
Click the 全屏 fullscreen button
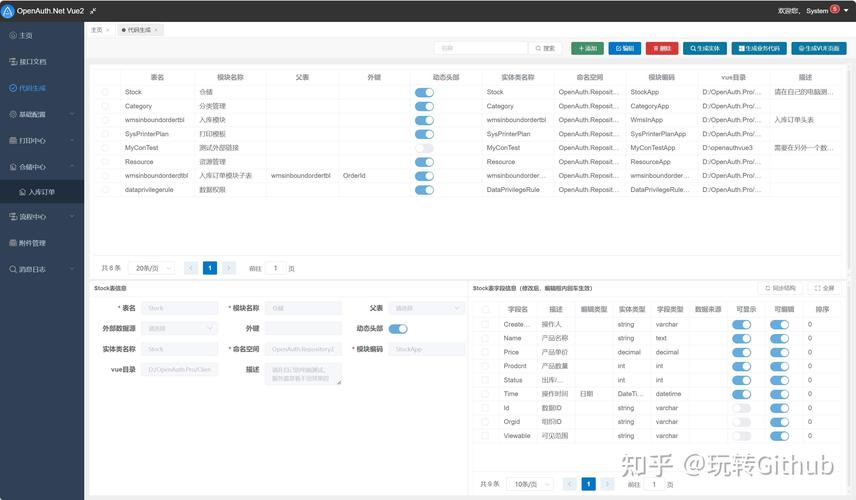[x=824, y=288]
